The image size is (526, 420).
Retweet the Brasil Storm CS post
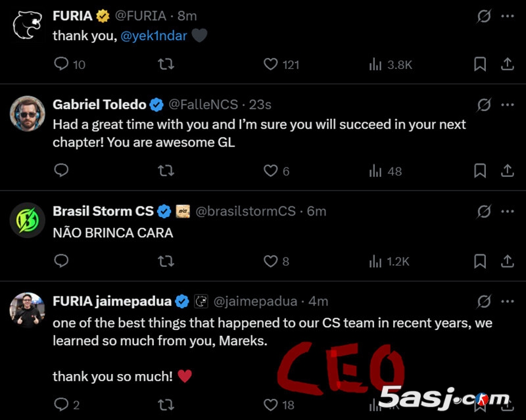pos(166,261)
